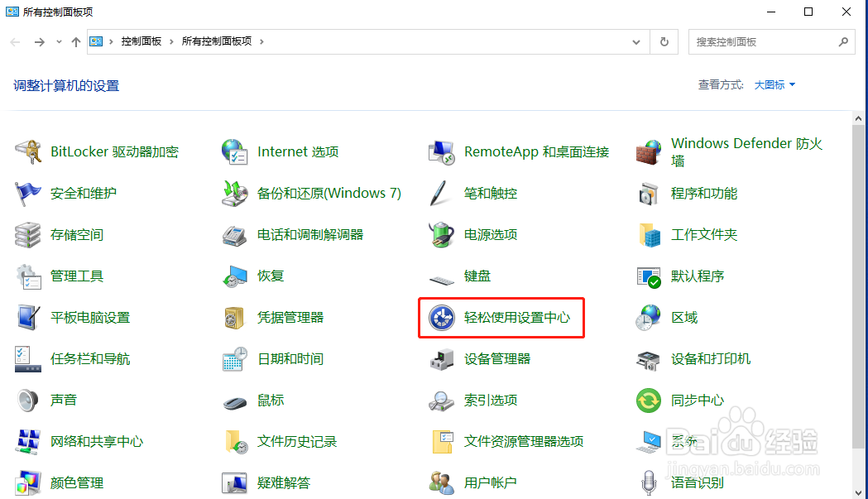
Task: Click the 轻松使用设置中心 link text
Action: pos(517,317)
